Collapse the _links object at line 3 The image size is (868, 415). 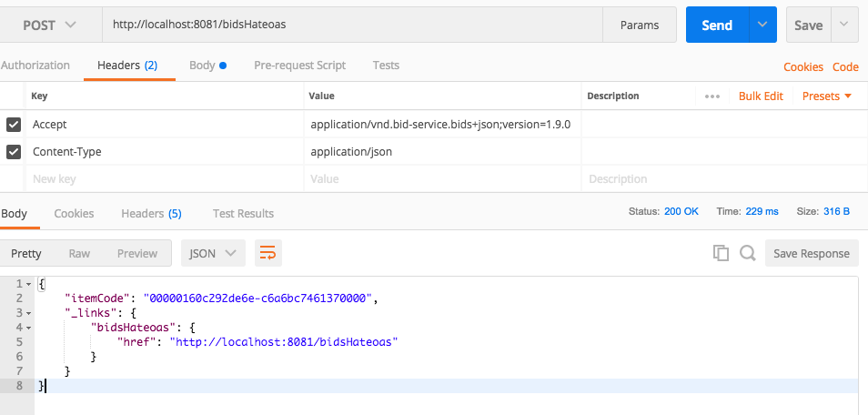(x=29, y=313)
